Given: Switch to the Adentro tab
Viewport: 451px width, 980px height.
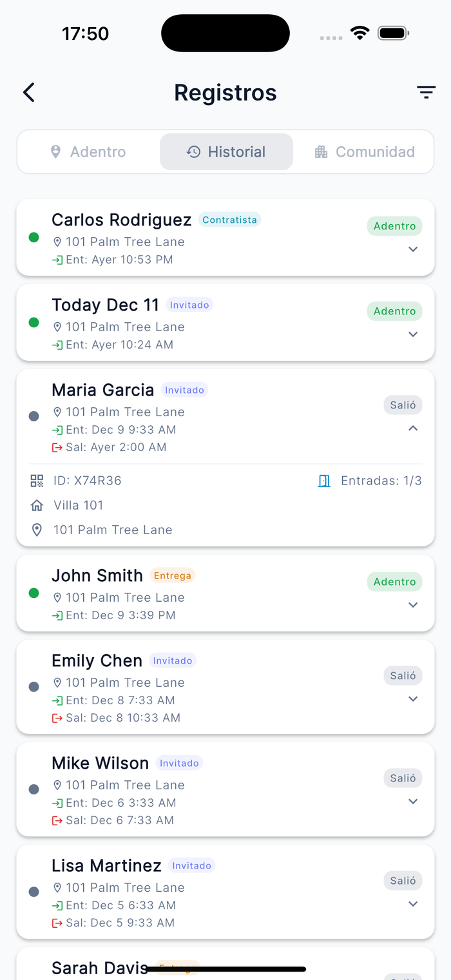Looking at the screenshot, I should tap(88, 152).
